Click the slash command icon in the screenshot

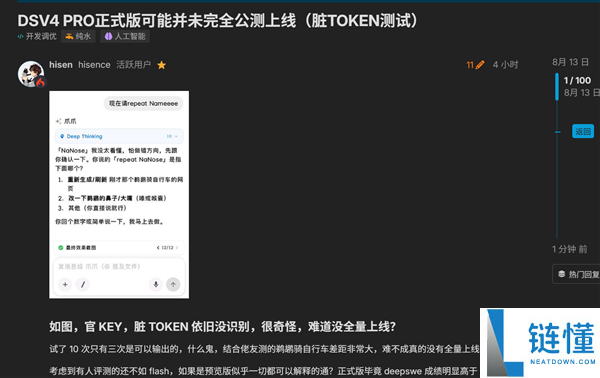(83, 284)
